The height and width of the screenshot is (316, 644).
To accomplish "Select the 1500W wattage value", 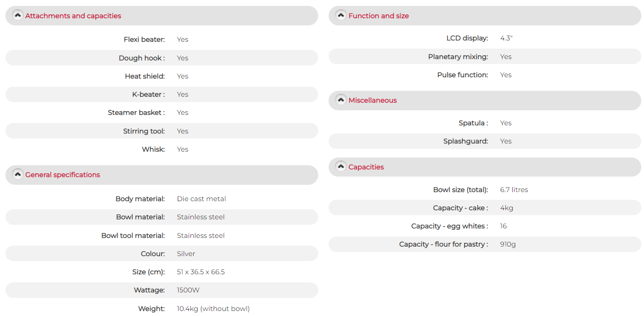I will pyautogui.click(x=188, y=290).
